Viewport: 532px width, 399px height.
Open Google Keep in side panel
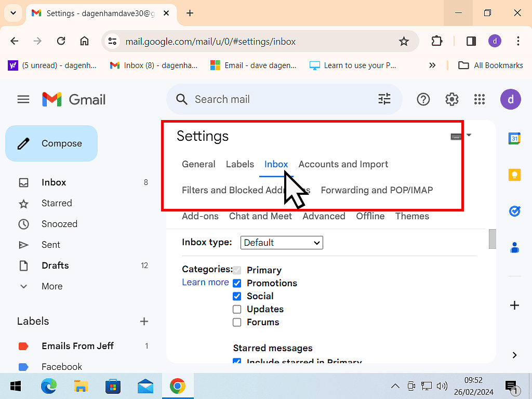click(514, 175)
